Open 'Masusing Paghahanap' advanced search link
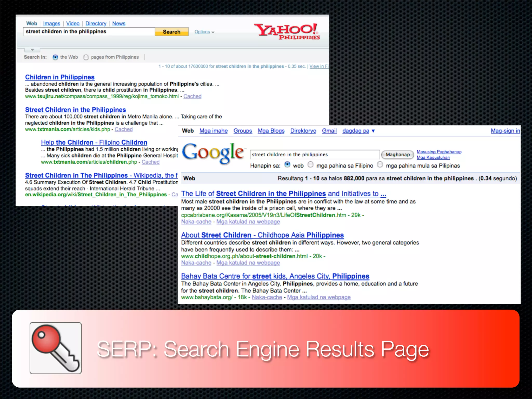 coord(439,152)
